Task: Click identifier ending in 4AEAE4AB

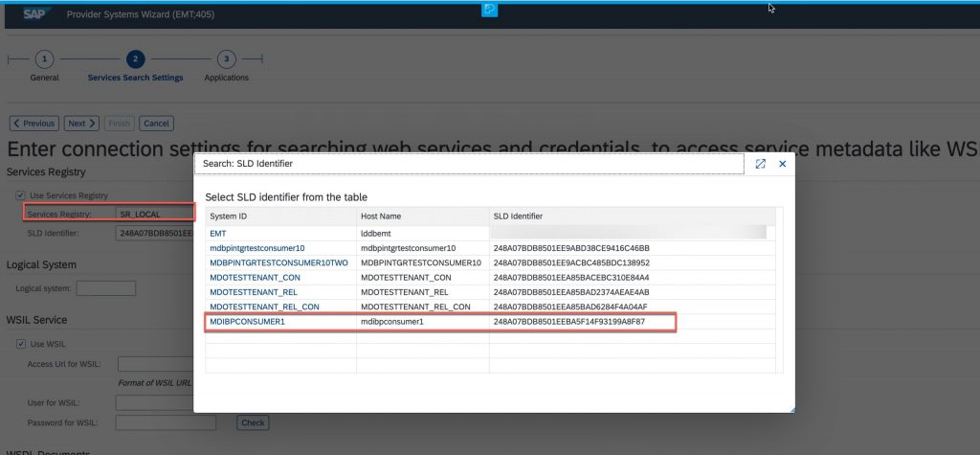Action: coord(571,292)
